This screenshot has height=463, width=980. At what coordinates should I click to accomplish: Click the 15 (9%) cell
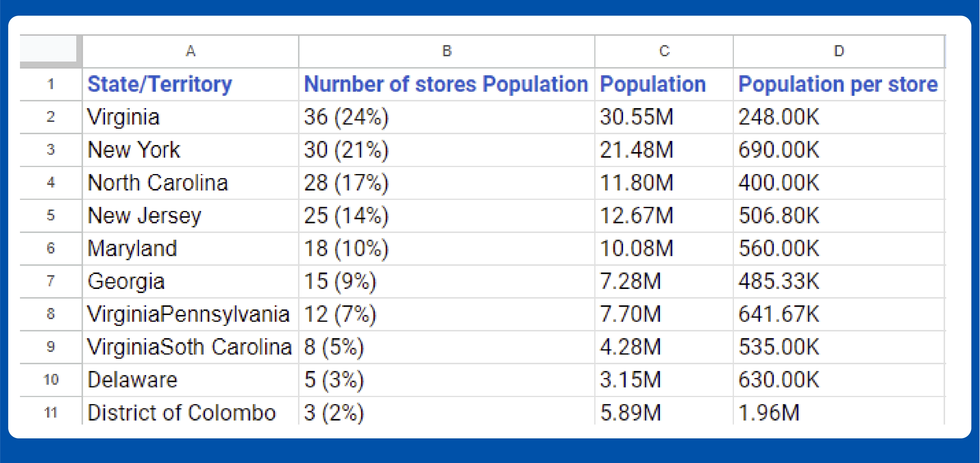[447, 281]
